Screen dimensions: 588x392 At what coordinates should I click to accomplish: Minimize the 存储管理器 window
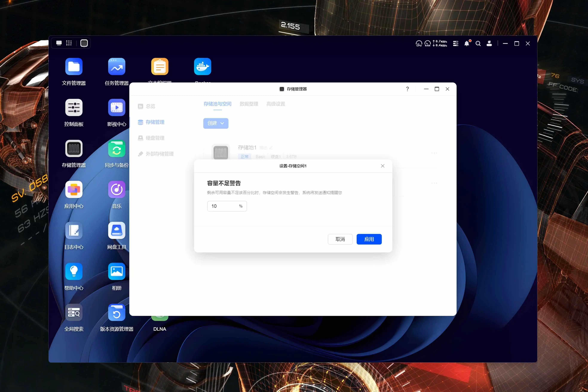pyautogui.click(x=426, y=89)
